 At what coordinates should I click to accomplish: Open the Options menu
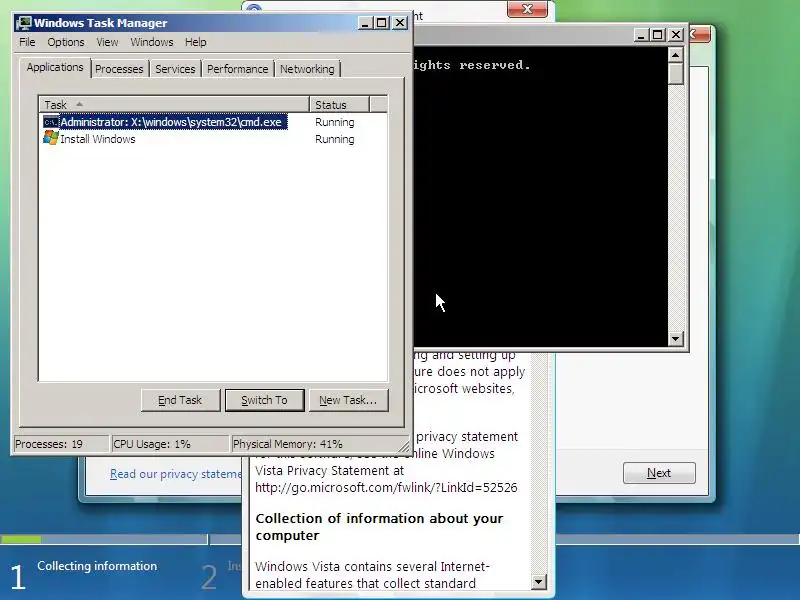tap(66, 42)
